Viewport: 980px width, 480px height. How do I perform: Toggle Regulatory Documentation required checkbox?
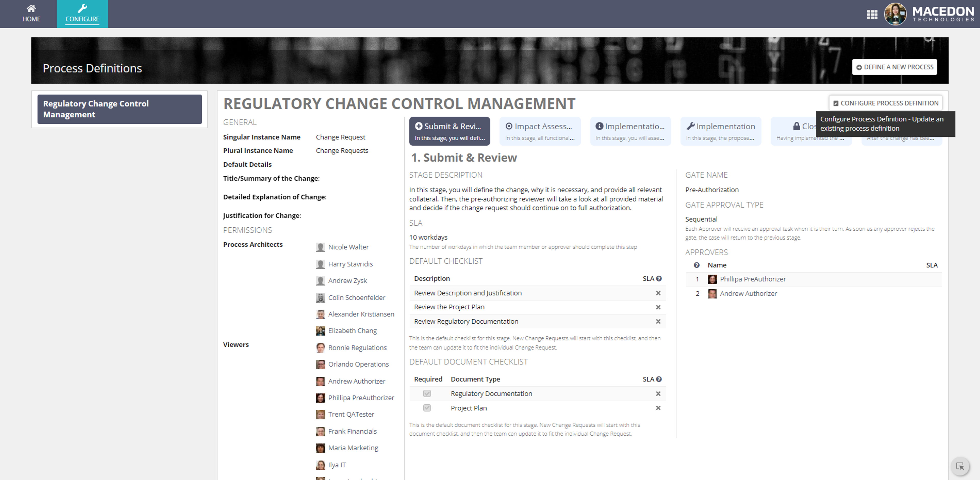pos(427,393)
